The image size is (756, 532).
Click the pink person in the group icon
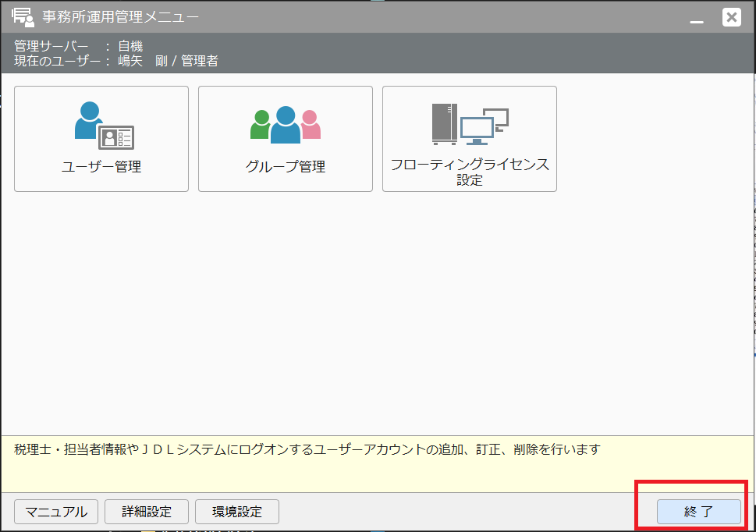pyautogui.click(x=311, y=126)
